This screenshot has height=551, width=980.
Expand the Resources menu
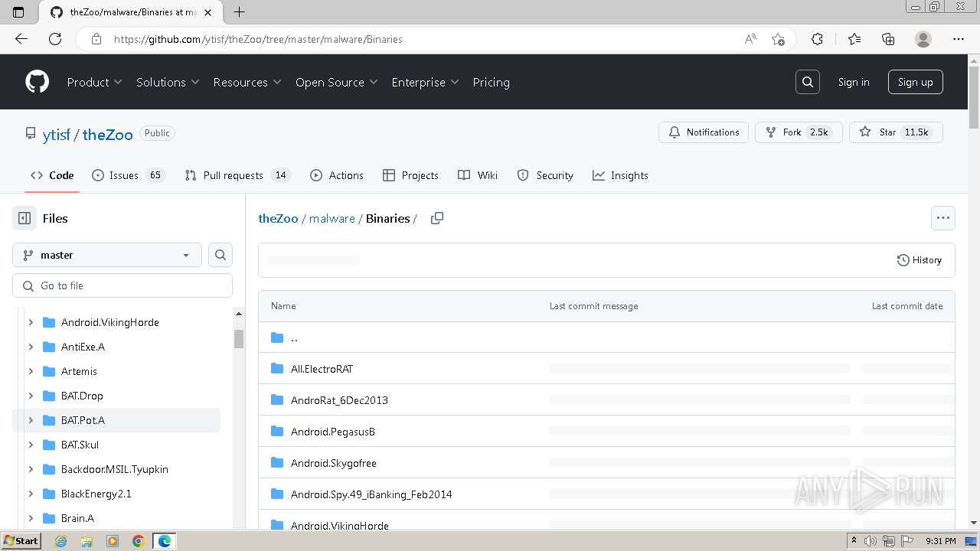[247, 82]
